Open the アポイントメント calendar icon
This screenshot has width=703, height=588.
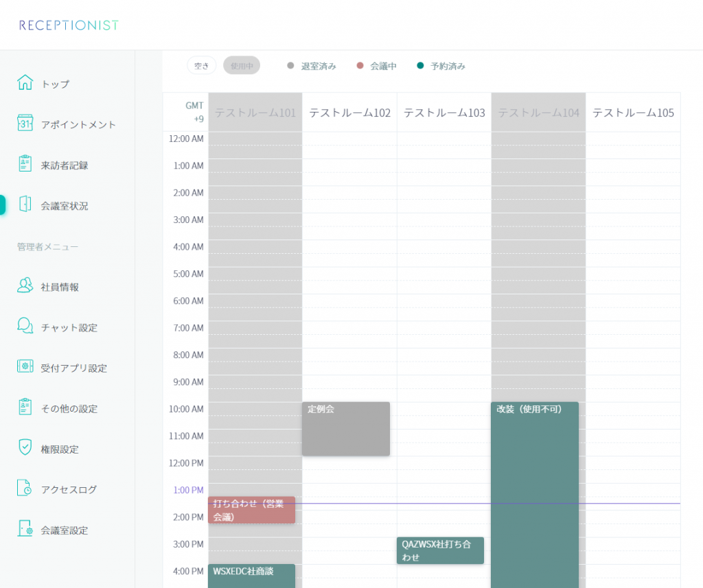pos(25,122)
